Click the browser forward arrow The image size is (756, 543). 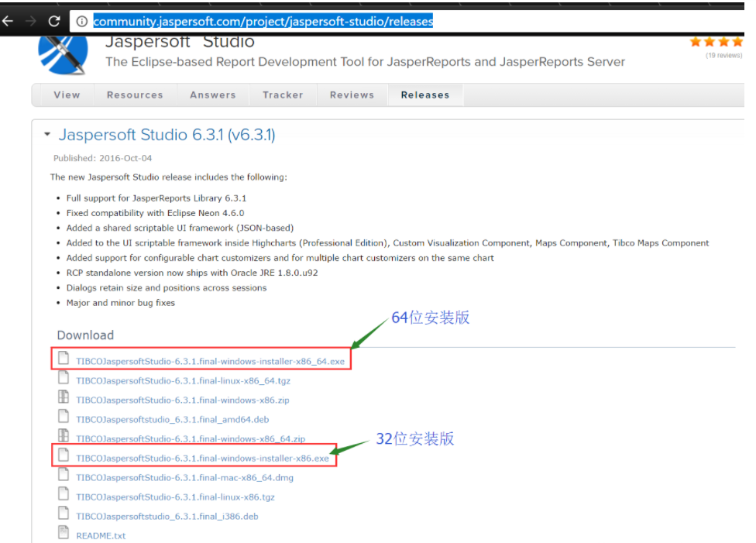[x=30, y=21]
